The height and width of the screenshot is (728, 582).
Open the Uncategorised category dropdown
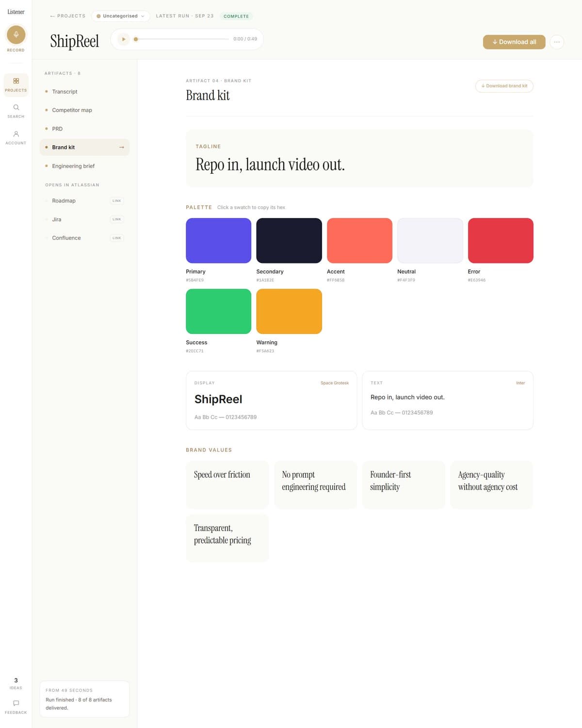pos(120,16)
